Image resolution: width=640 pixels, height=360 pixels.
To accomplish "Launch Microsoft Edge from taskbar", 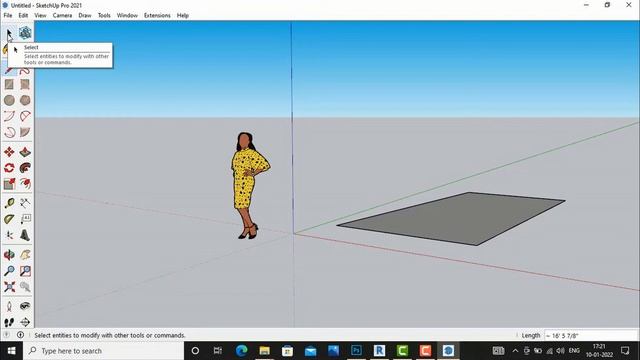I will pyautogui.click(x=241, y=351).
